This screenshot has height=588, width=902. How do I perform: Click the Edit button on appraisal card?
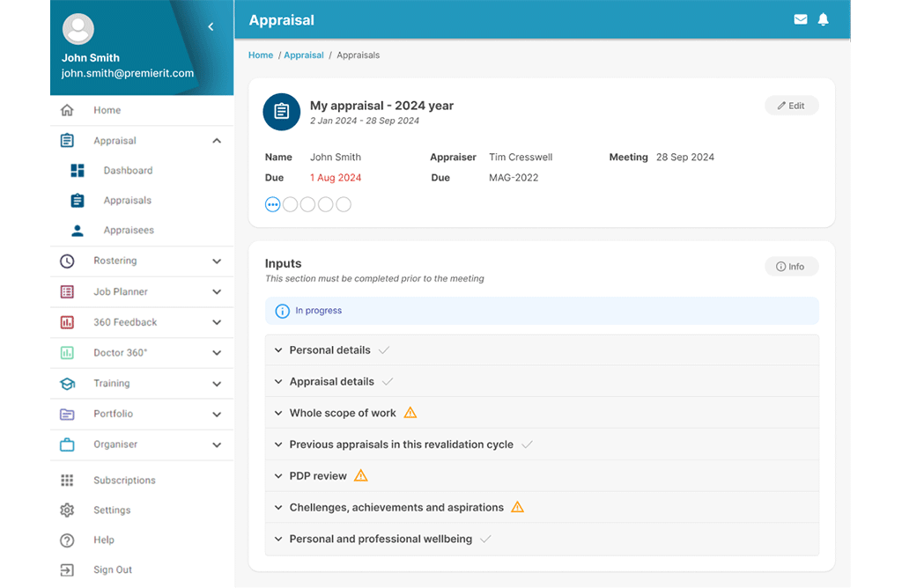[x=792, y=106]
